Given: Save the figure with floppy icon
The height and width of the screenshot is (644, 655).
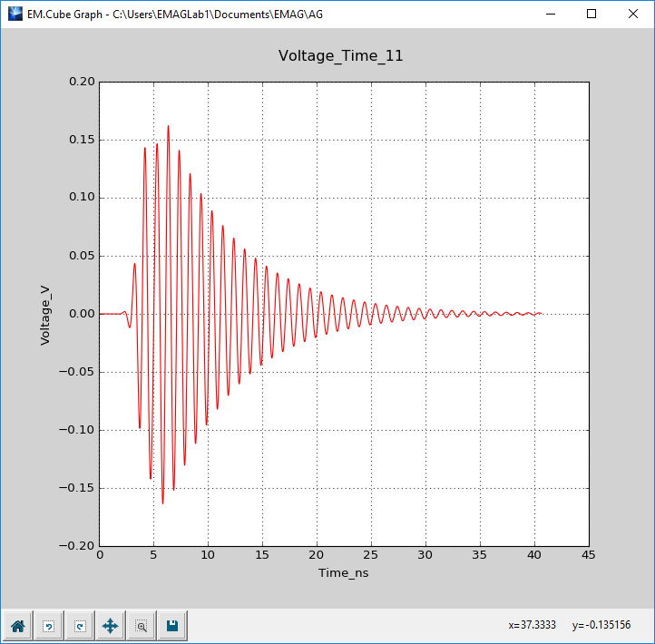Looking at the screenshot, I should [172, 626].
